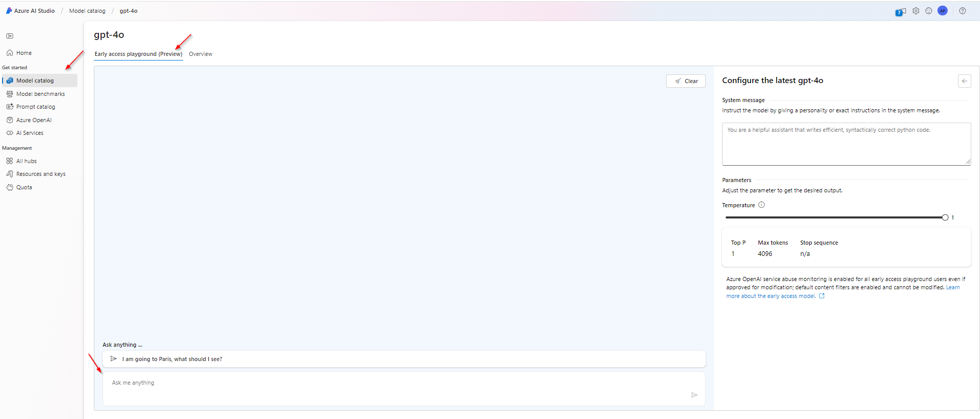Click the Ask me anything input box

pos(404,389)
